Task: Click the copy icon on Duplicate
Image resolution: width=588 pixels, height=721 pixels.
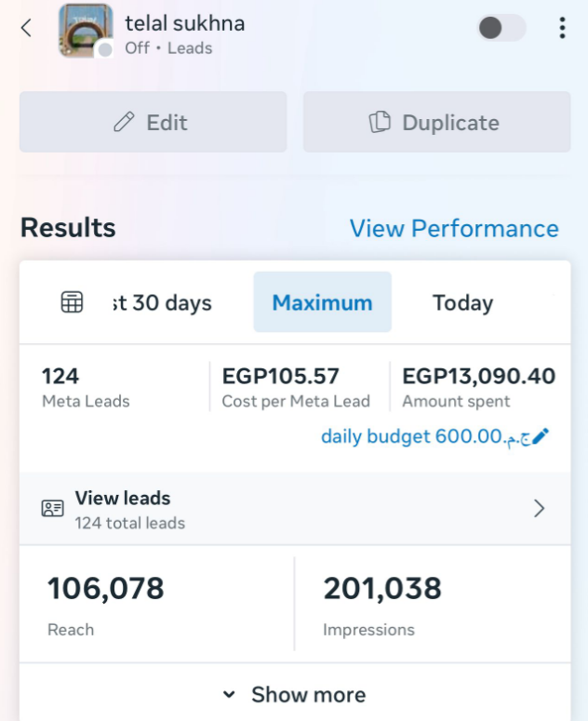Action: pos(379,123)
